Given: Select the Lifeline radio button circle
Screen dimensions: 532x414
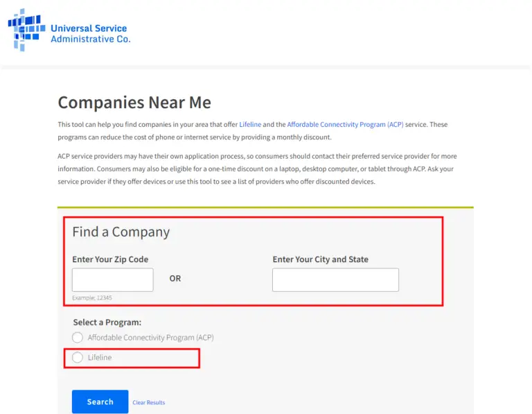Looking at the screenshot, I should click(x=78, y=358).
